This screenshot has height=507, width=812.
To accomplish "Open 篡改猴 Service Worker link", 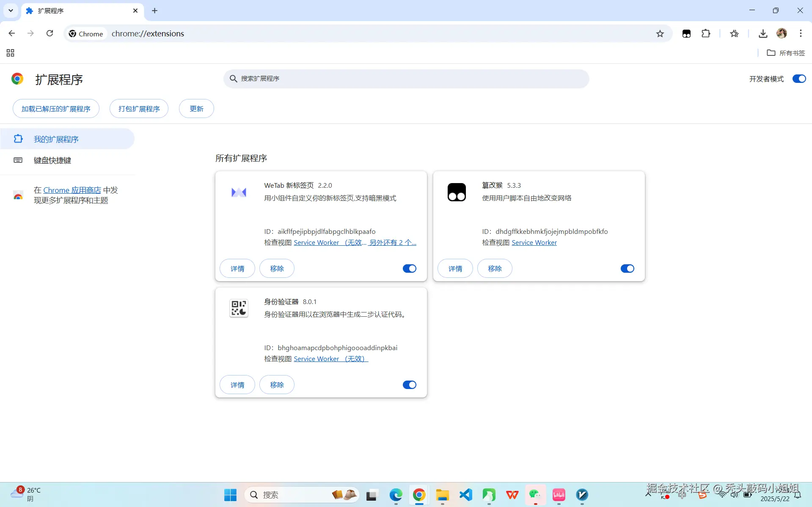I will coord(534,242).
